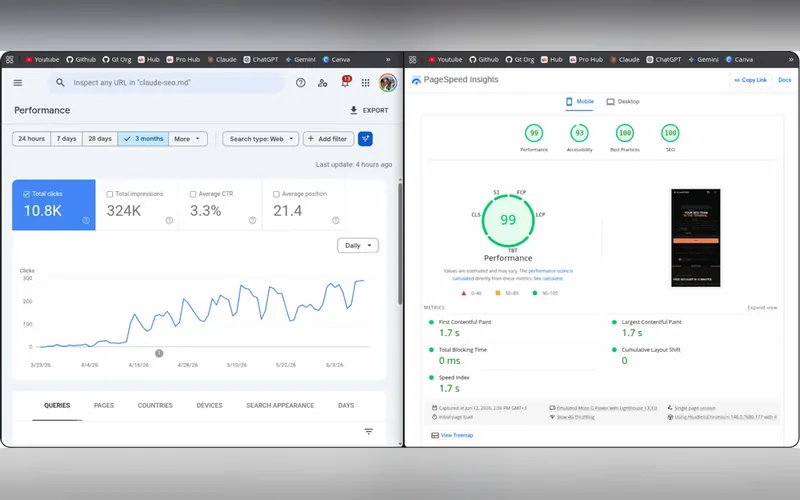Toggle the Total clicks checkbox
Screen dimensions: 800x500
(x=27, y=194)
